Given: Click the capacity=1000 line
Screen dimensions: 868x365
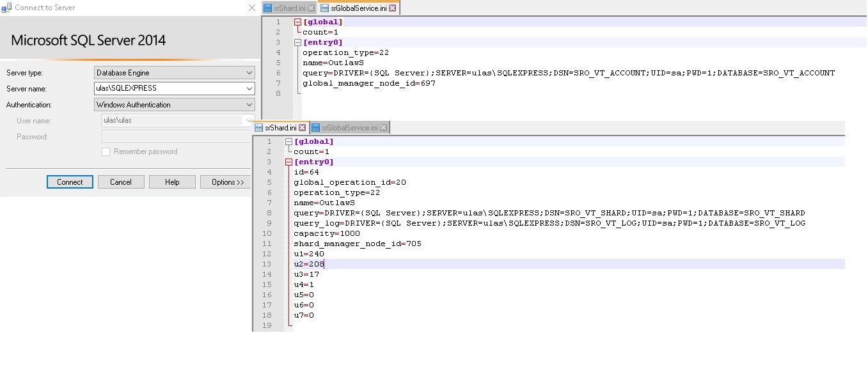Looking at the screenshot, I should (327, 233).
